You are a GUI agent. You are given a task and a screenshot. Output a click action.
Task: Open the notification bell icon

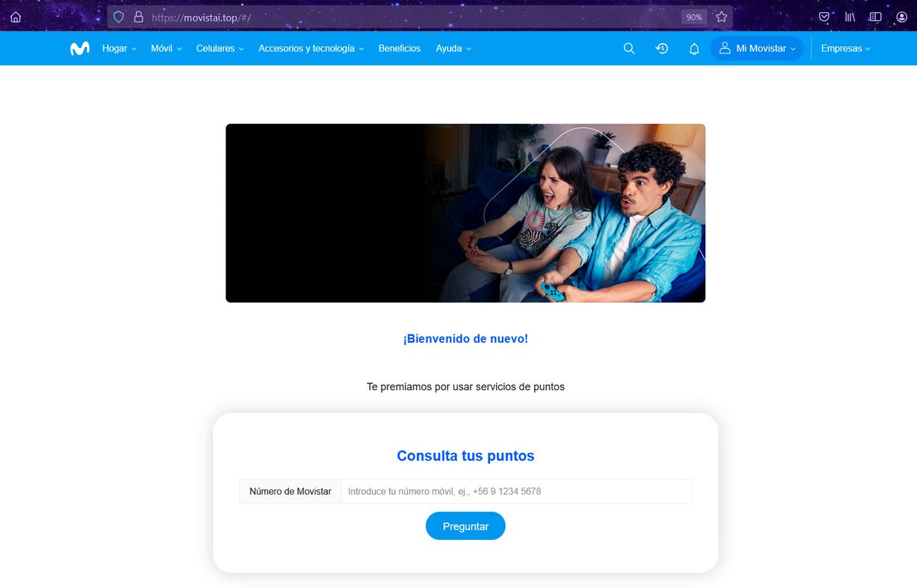(x=694, y=48)
